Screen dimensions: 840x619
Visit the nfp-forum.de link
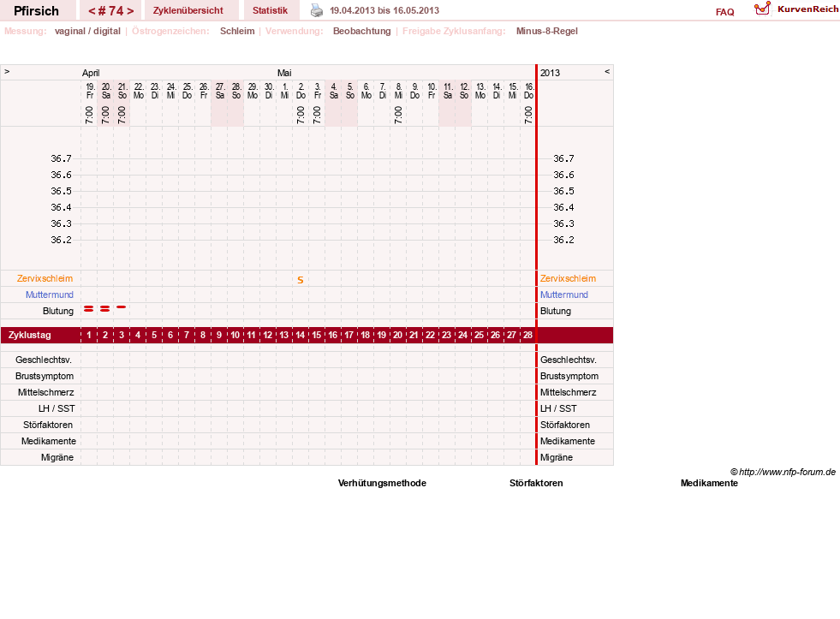[787, 473]
